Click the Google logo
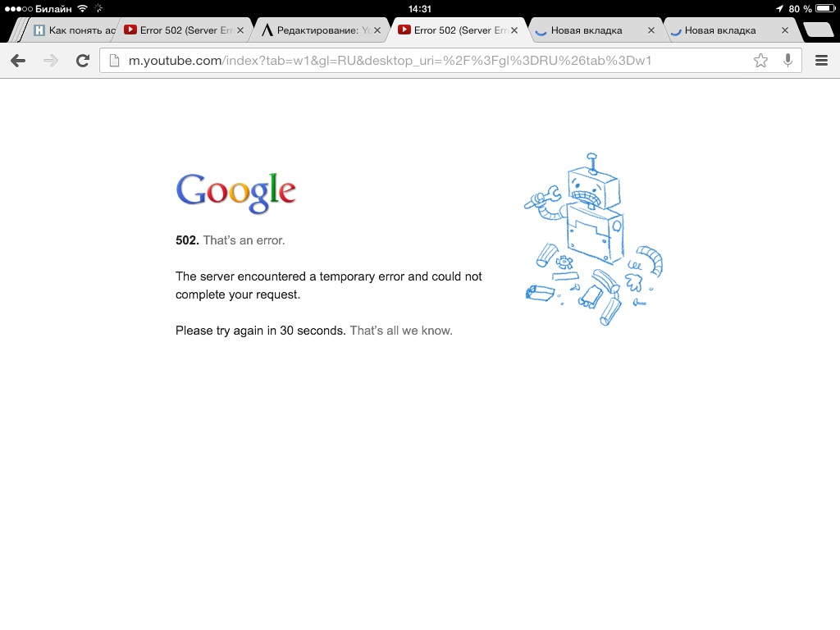 [x=235, y=192]
